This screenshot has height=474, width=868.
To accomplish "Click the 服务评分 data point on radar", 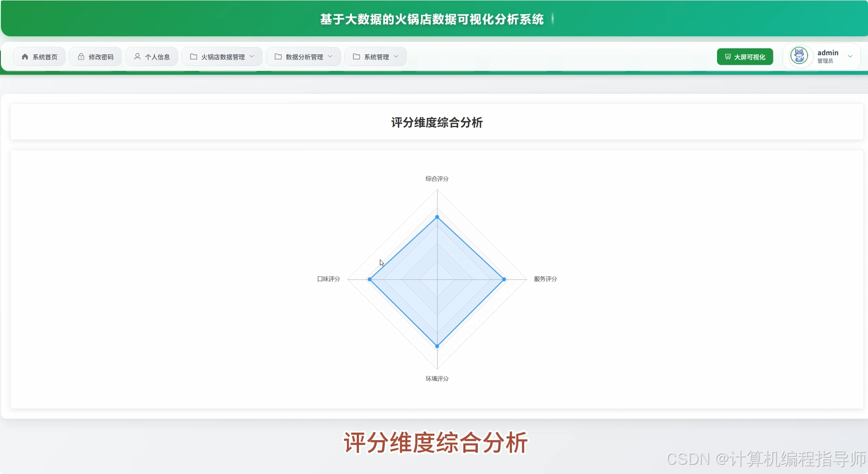I will (504, 279).
